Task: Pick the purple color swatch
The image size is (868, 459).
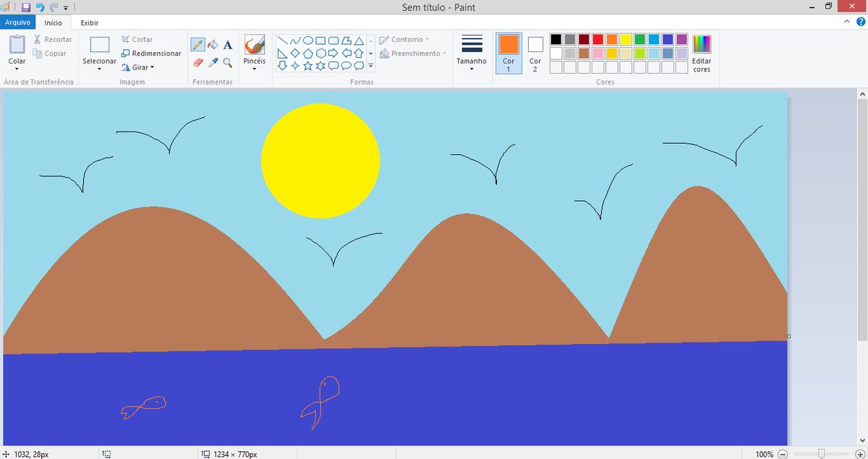Action: [x=682, y=39]
